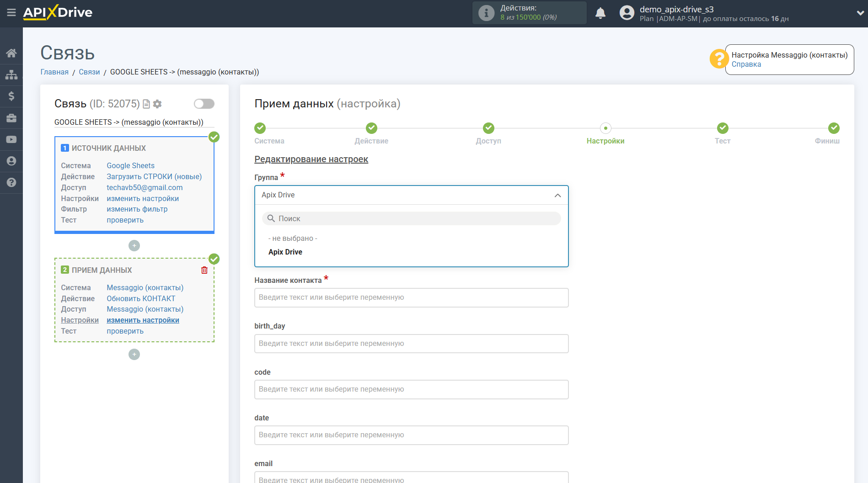Select the 'Apix Drive' option in the list
This screenshot has width=868, height=483.
click(285, 252)
